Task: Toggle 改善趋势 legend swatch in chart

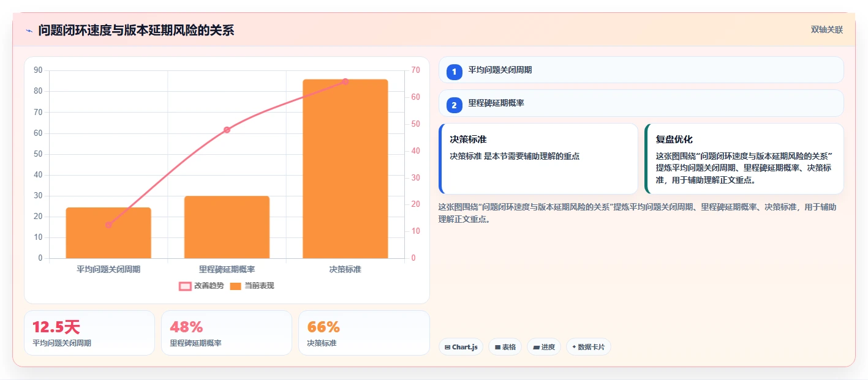Action: (185, 286)
